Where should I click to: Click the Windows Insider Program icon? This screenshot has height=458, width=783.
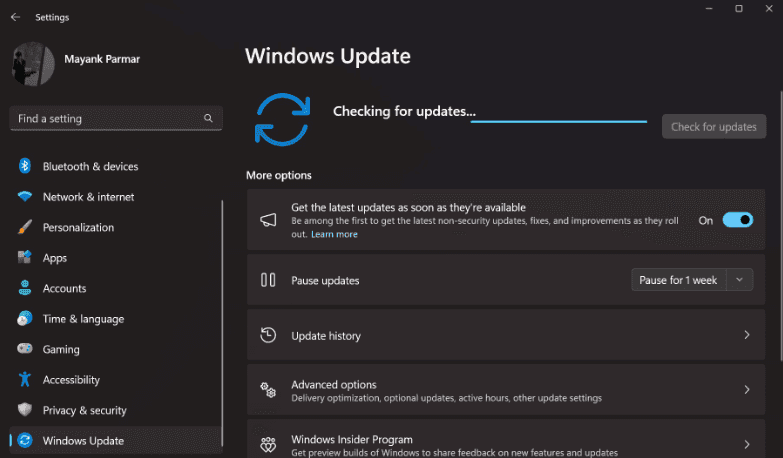pyautogui.click(x=268, y=444)
